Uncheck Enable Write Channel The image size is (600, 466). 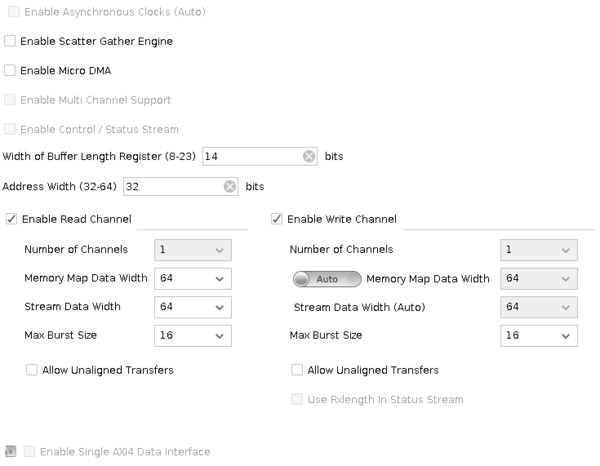pos(277,219)
